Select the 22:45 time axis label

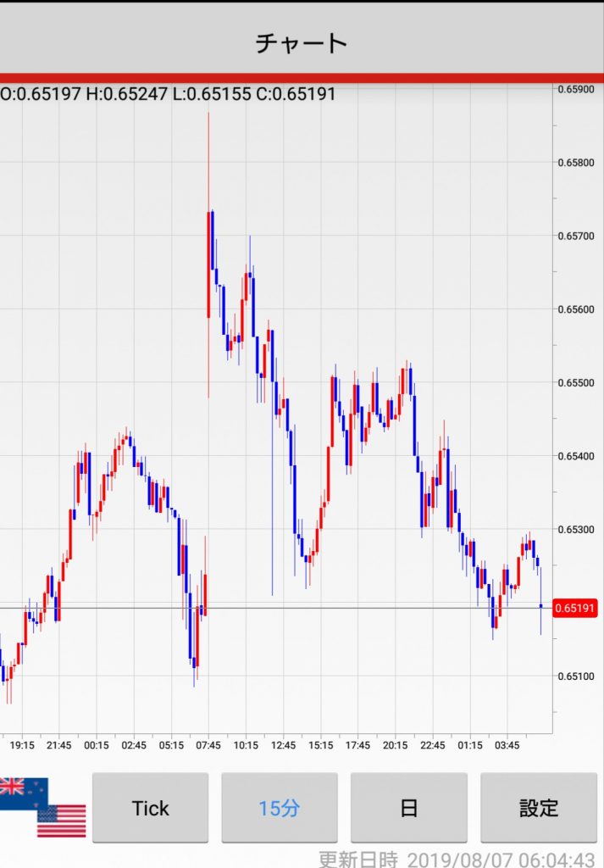point(432,745)
